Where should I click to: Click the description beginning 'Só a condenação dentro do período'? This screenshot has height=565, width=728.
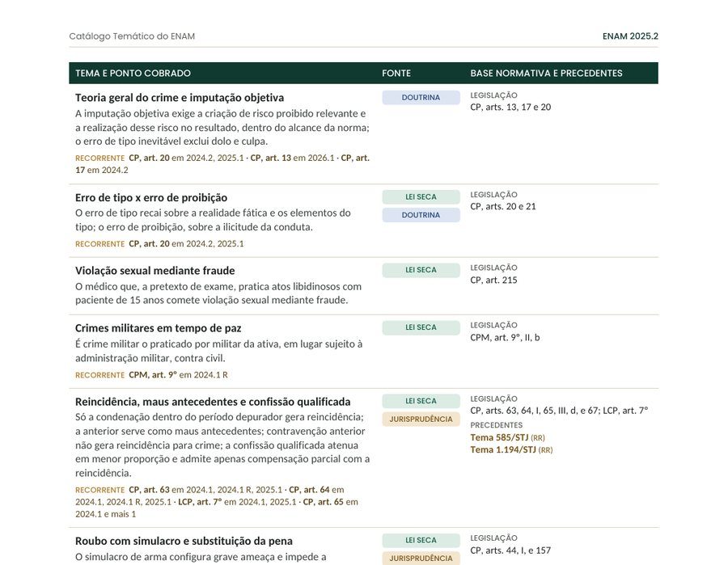coord(222,445)
